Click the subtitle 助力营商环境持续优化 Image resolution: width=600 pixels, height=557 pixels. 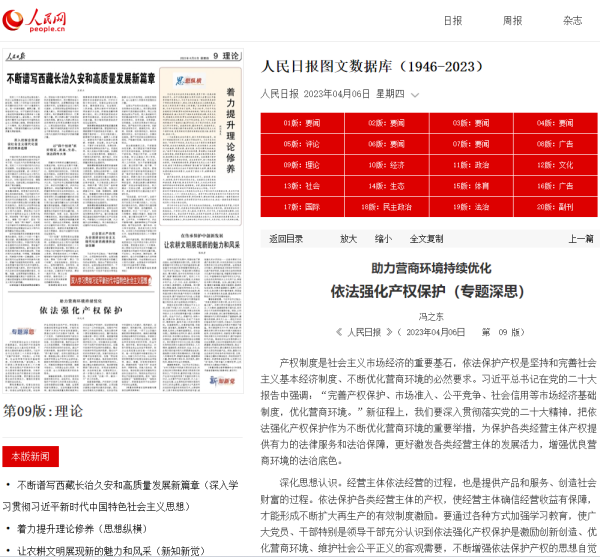coord(431,268)
